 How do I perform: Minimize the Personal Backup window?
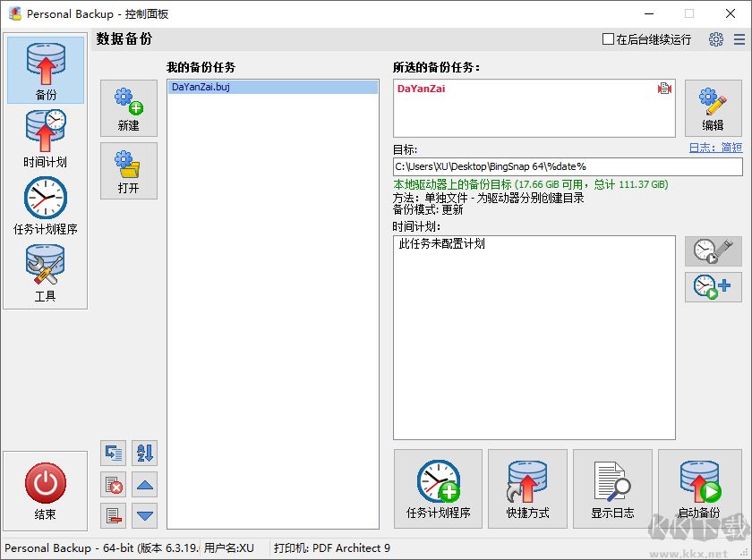[x=649, y=14]
